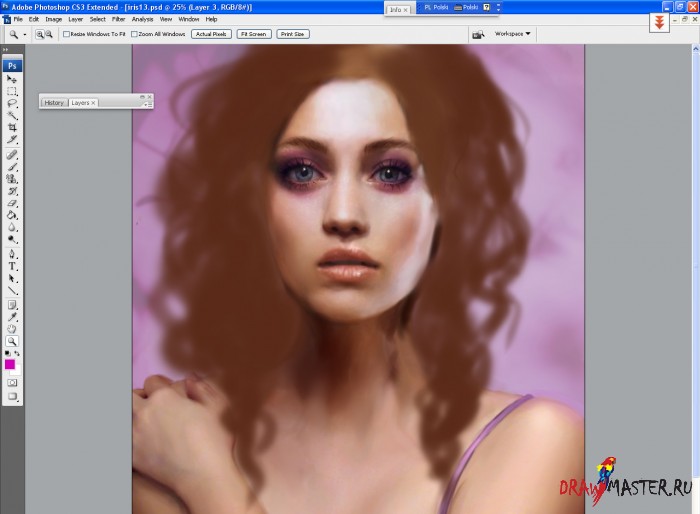This screenshot has height=514, width=700.
Task: Open the Image menu
Action: click(x=54, y=19)
